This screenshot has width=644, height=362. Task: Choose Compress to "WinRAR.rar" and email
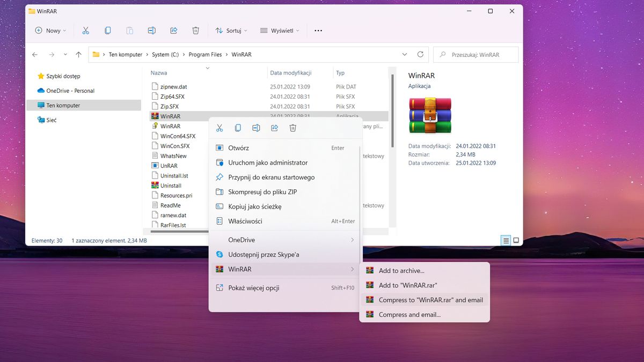tap(425, 300)
